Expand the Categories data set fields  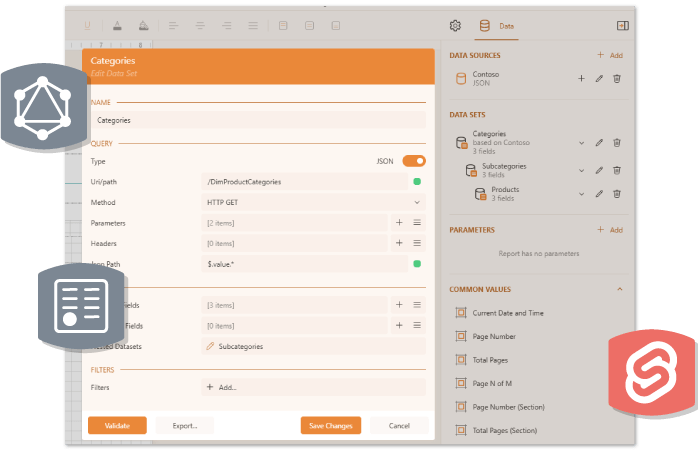581,143
